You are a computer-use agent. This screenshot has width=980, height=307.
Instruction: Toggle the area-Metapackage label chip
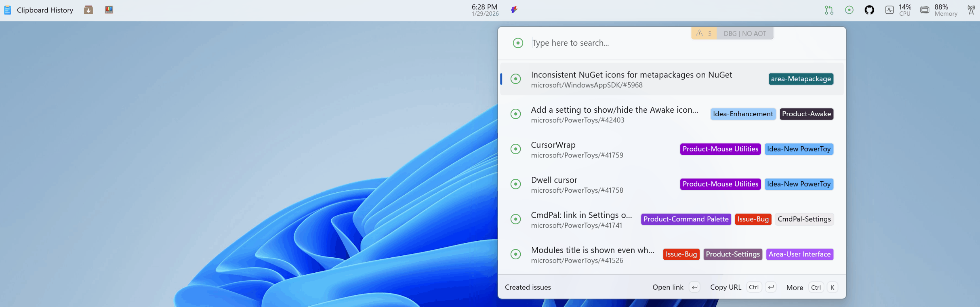[800, 79]
